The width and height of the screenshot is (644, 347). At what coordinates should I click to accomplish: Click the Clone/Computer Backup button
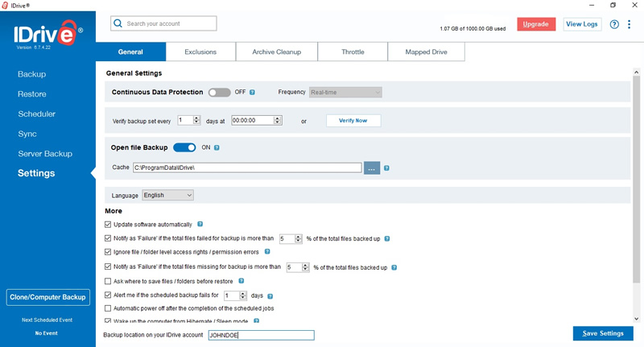[47, 297]
